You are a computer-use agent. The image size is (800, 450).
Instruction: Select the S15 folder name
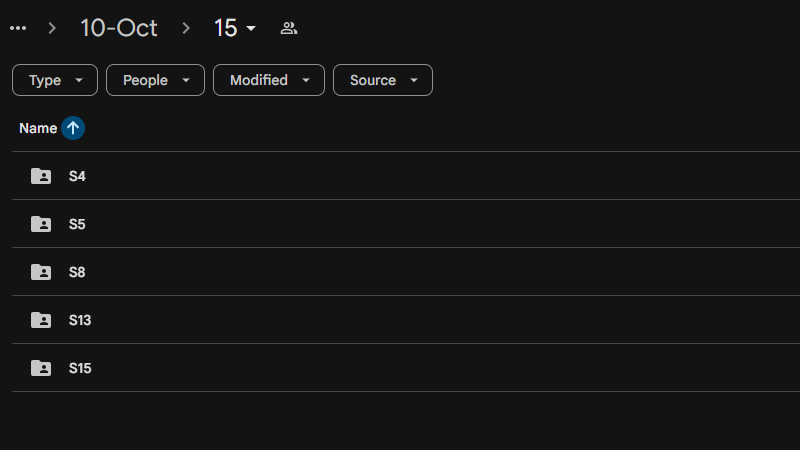pyautogui.click(x=80, y=368)
